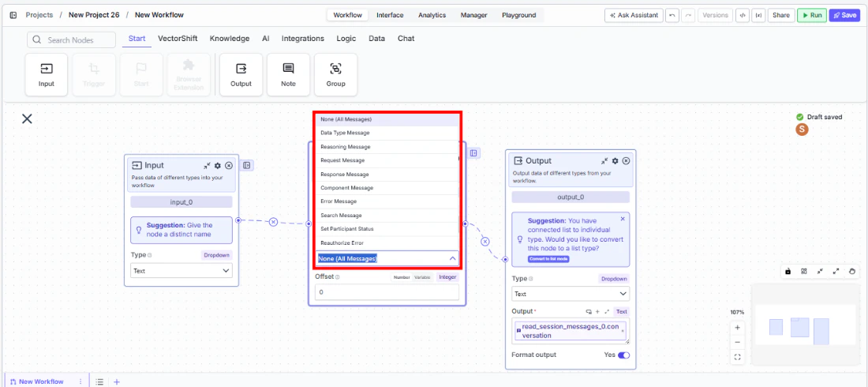
Task: Select Variable mode for Offset
Action: tap(422, 277)
